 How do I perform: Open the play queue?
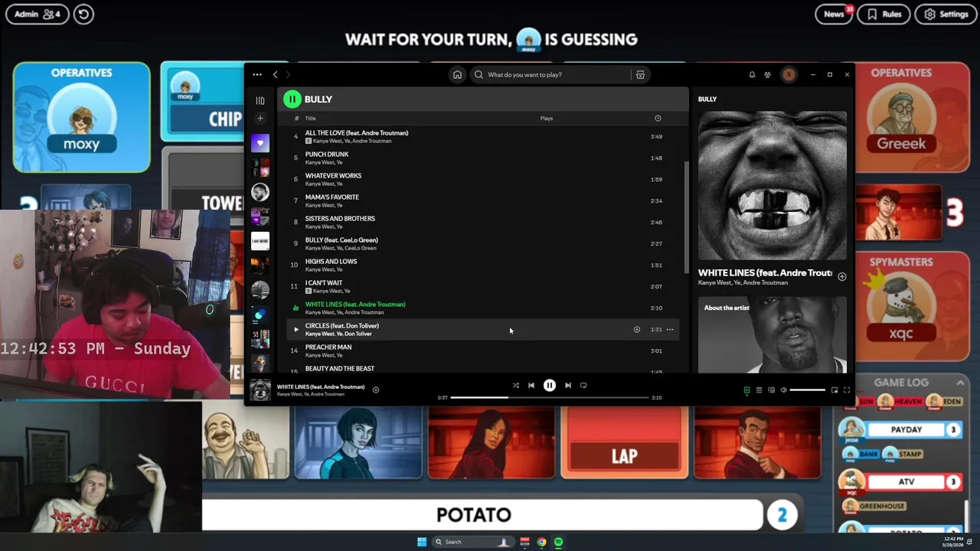click(759, 390)
